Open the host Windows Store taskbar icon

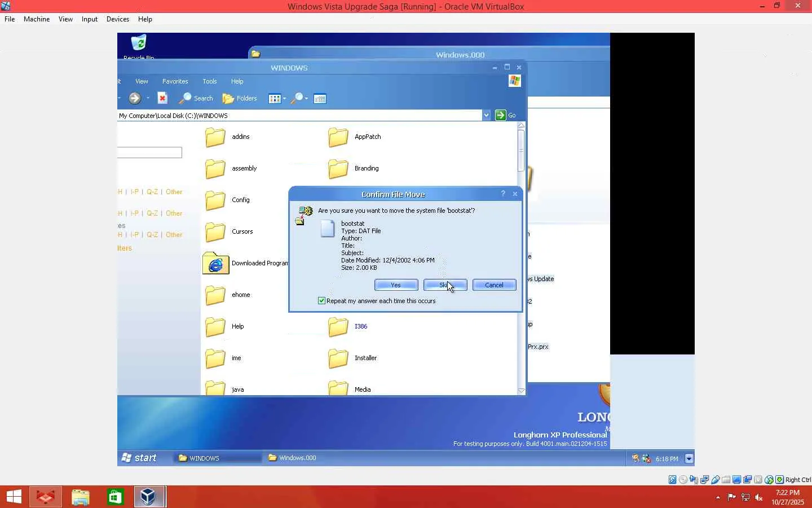click(x=115, y=497)
